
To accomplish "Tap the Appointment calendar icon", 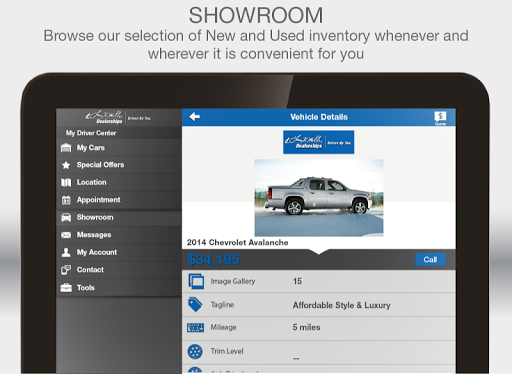I will click(66, 200).
